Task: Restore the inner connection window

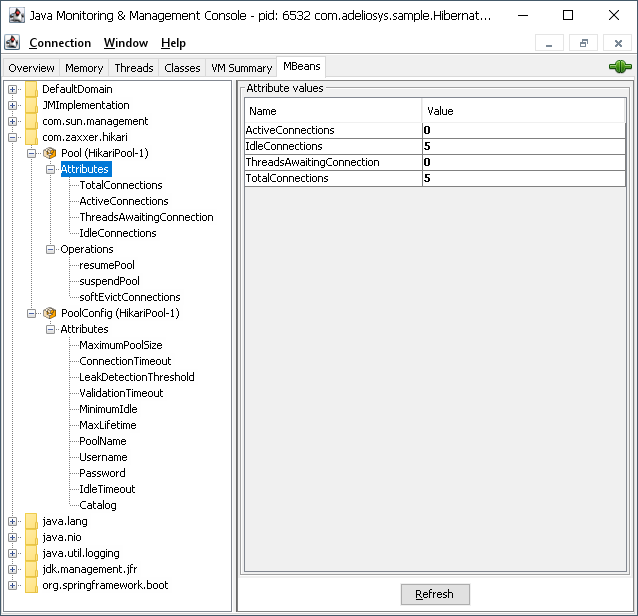Action: [583, 43]
